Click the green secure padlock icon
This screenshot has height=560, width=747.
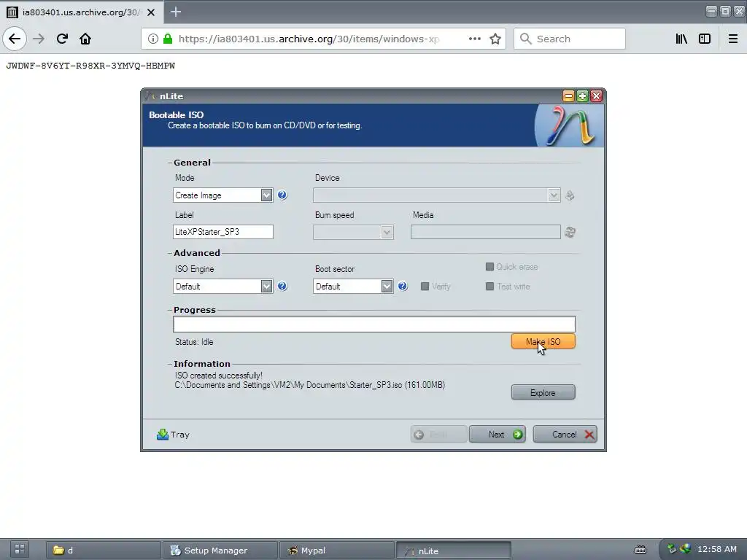tap(168, 39)
